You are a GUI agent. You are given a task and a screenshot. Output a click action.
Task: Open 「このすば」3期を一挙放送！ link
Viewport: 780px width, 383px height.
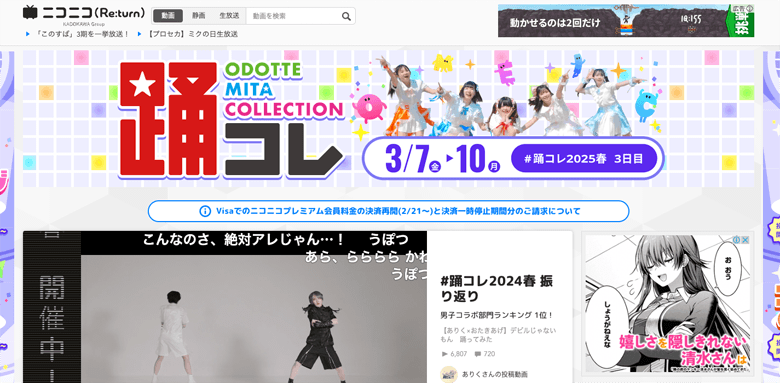point(84,34)
